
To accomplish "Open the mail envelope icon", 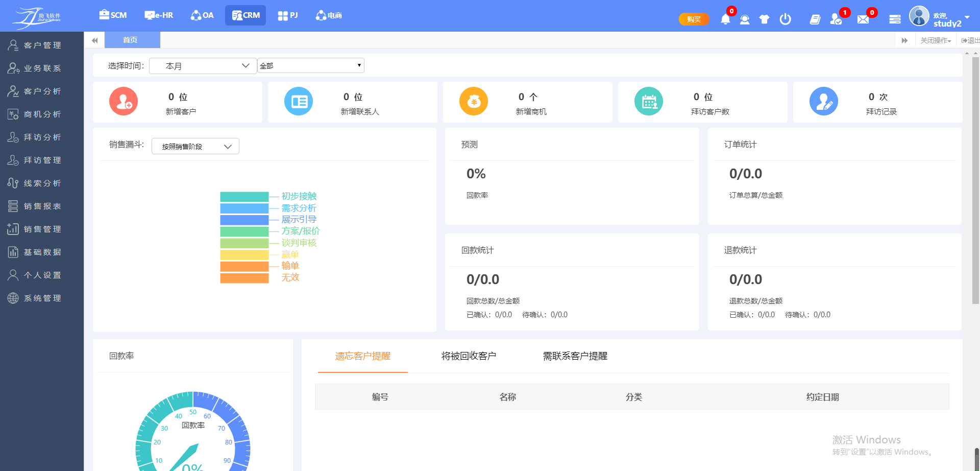I will point(863,19).
